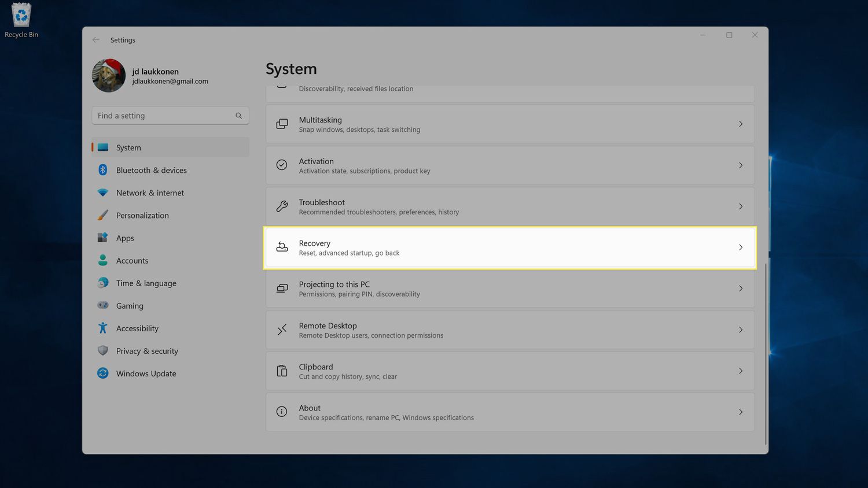Image resolution: width=868 pixels, height=488 pixels.
Task: Click the jd laukkonen profile picture
Action: pyautogui.click(x=109, y=76)
